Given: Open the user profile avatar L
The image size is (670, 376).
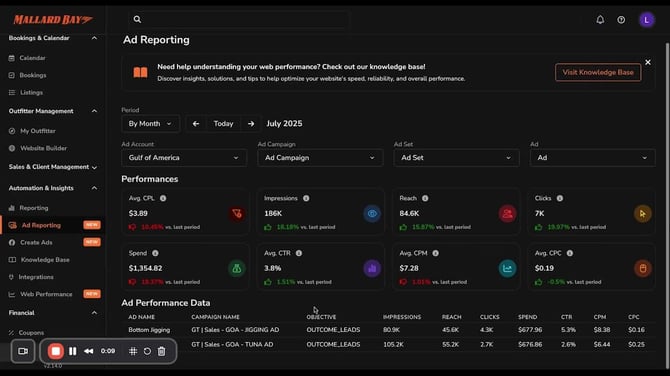Looking at the screenshot, I should 646,20.
